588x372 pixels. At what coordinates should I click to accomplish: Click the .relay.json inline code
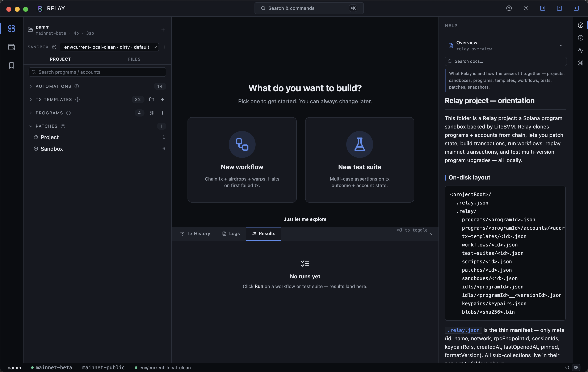(463, 330)
